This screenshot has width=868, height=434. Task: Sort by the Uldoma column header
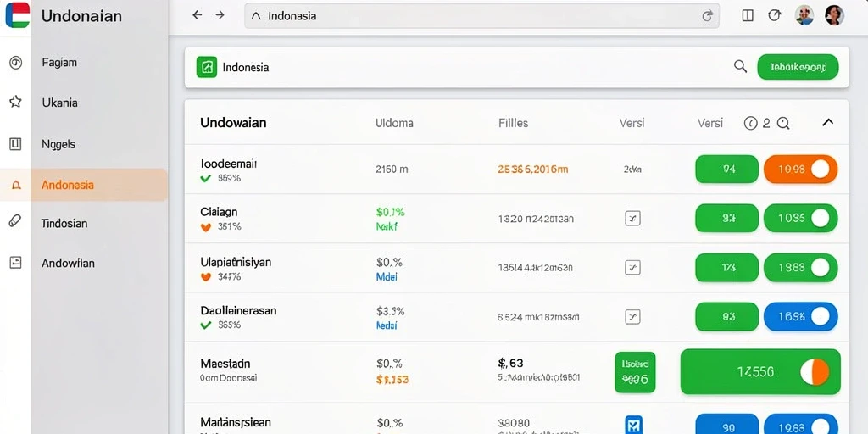pos(394,123)
